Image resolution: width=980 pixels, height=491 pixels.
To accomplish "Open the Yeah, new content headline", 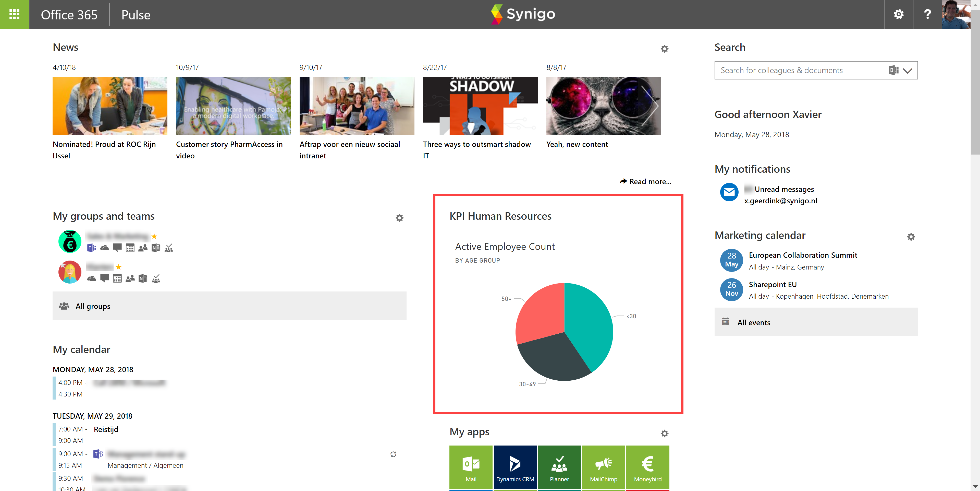I will coord(577,144).
